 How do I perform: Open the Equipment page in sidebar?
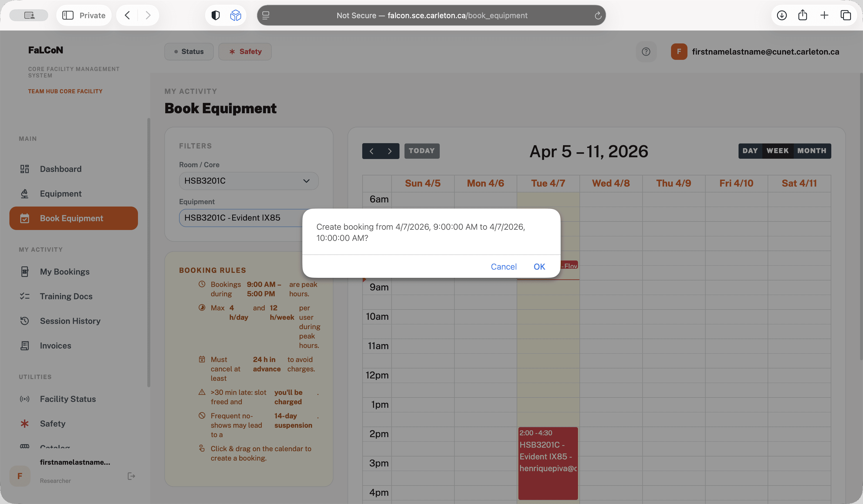(74, 194)
